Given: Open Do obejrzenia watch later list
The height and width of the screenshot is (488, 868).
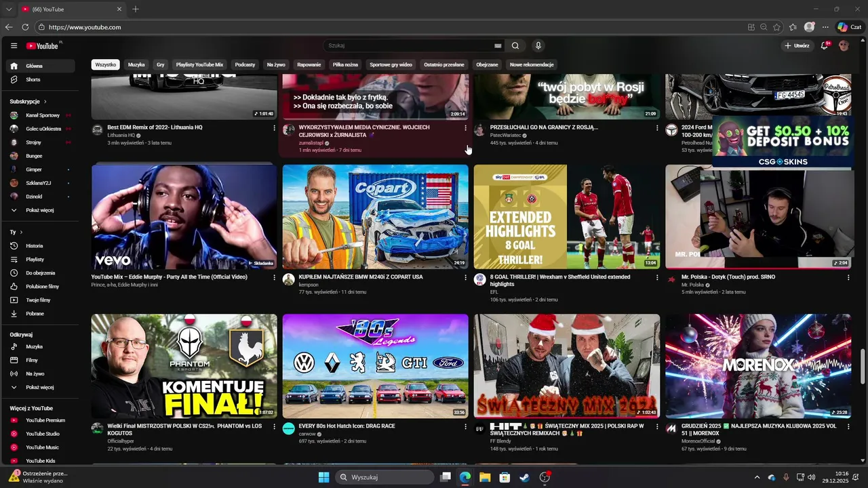Looking at the screenshot, I should point(42,272).
